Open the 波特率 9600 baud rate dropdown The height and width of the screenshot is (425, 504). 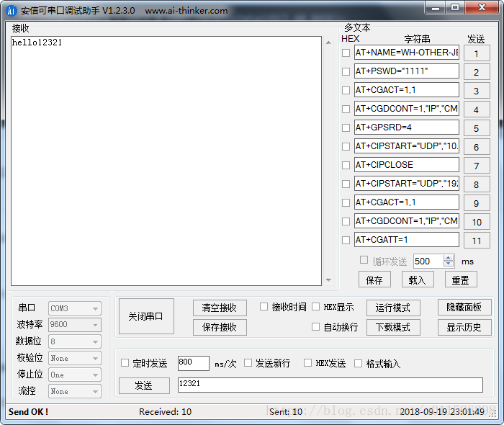pyautogui.click(x=75, y=325)
